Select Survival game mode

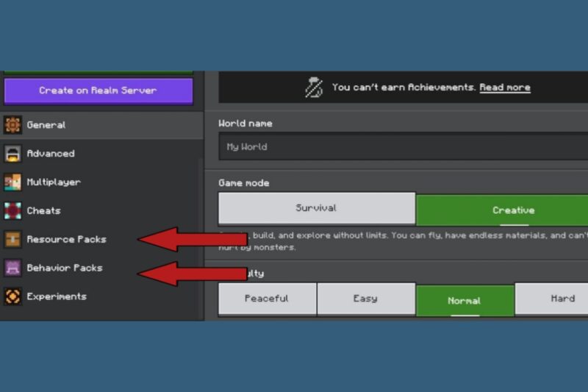tap(317, 208)
